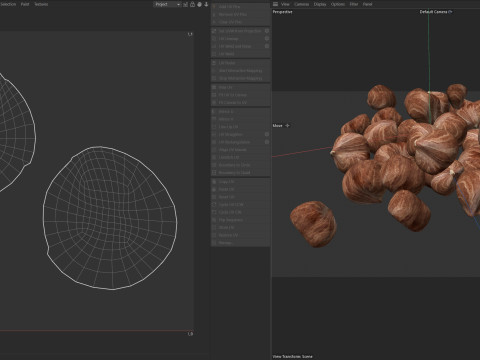This screenshot has height=360, width=480.
Task: Open the Paint menu in UV editor
Action: click(25, 4)
